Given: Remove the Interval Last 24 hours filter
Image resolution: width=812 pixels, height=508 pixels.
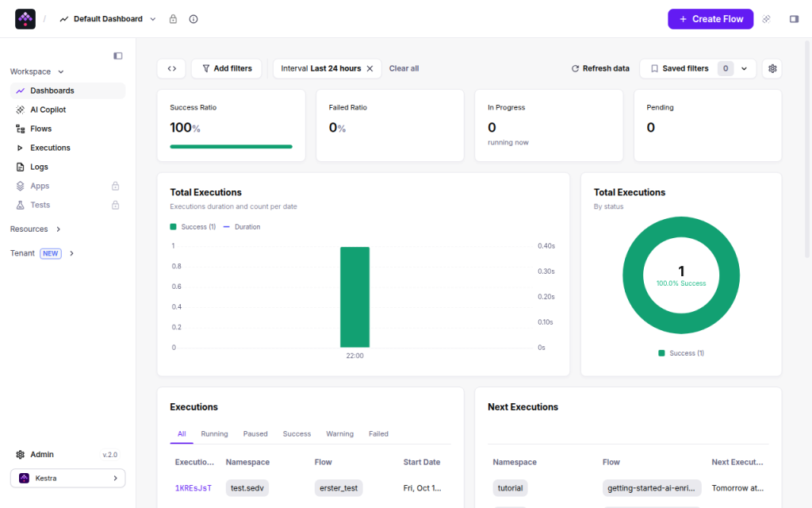Looking at the screenshot, I should click(x=370, y=68).
